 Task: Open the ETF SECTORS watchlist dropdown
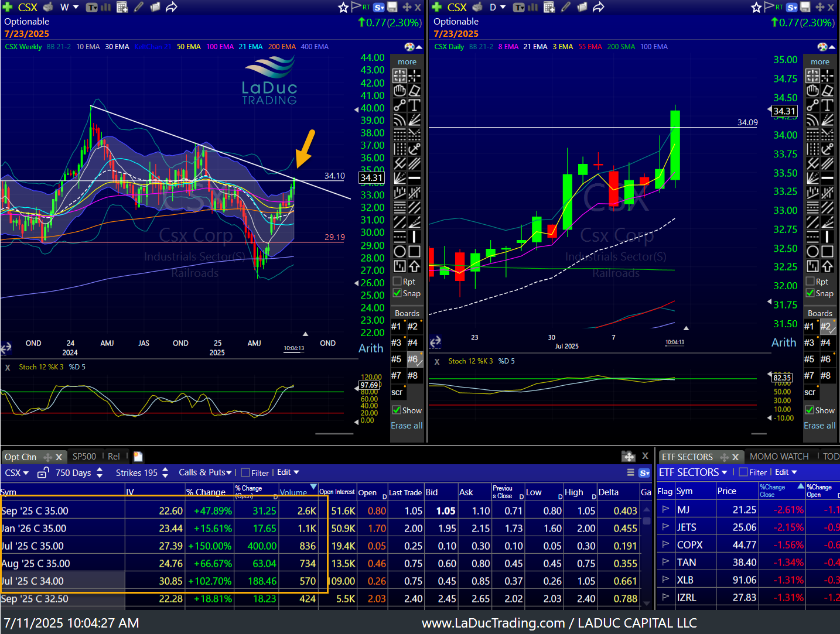[x=693, y=472]
